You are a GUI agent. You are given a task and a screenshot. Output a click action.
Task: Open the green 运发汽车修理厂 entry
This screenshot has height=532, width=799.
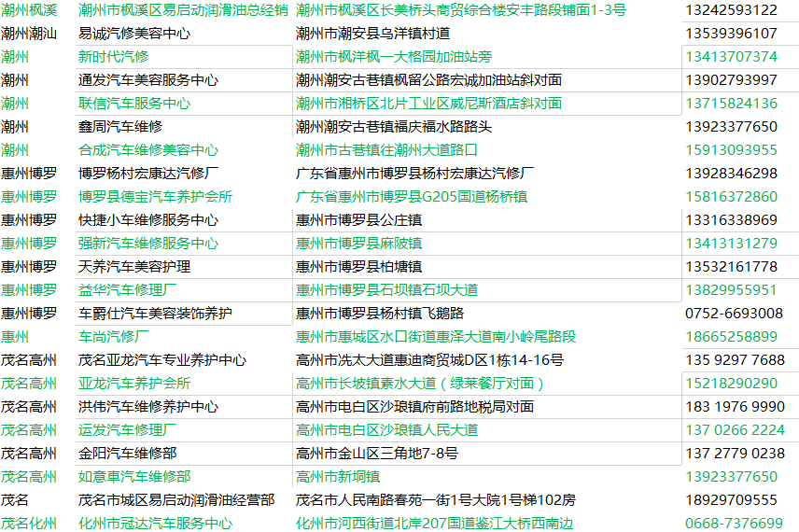[127, 430]
